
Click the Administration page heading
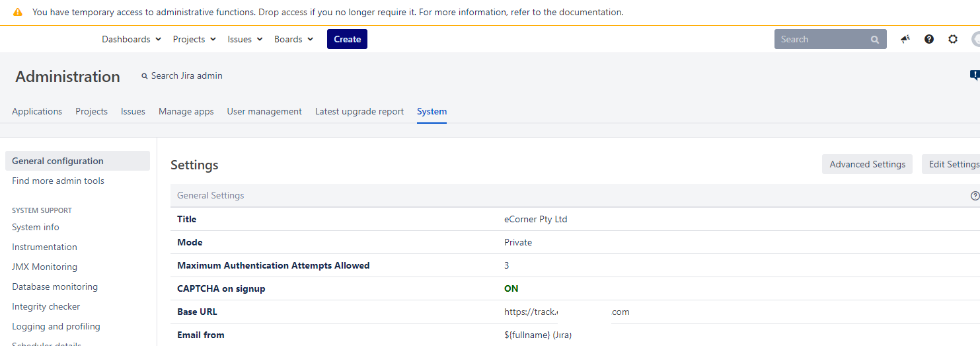tap(67, 77)
